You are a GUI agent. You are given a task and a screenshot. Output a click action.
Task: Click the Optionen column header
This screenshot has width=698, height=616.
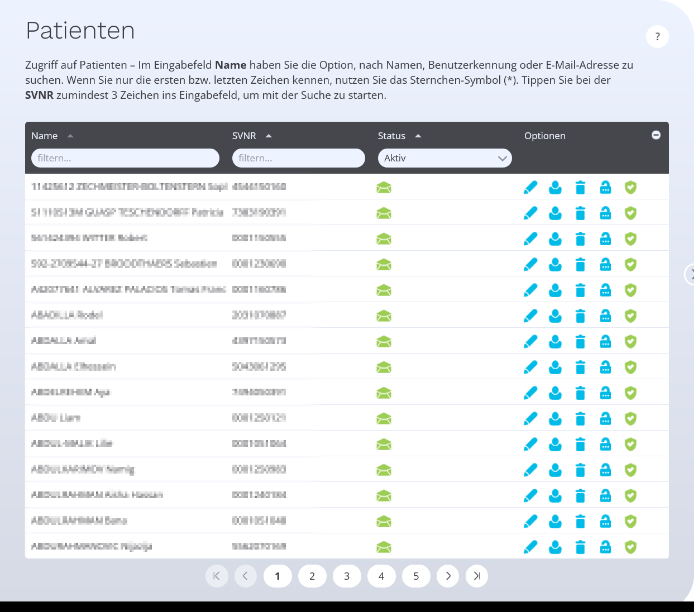coord(545,136)
